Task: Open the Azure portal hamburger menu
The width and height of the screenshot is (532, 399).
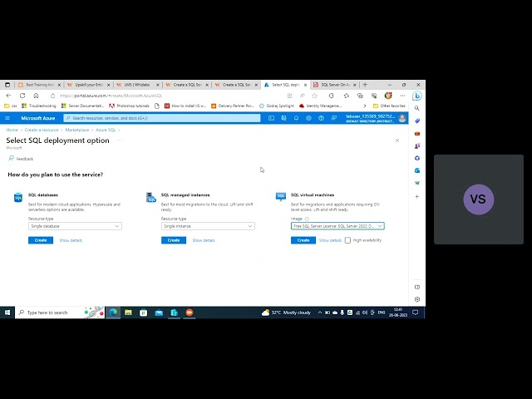Action: click(7, 118)
